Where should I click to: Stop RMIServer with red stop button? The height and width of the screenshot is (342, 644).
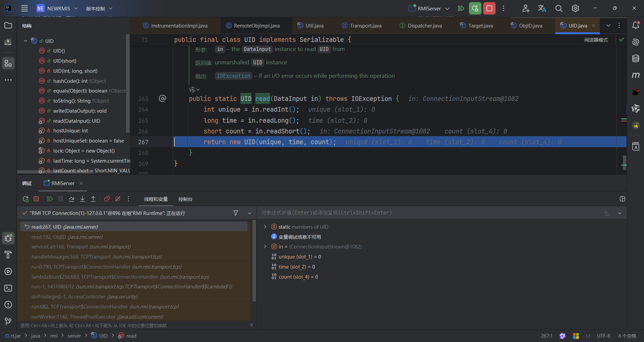489,8
